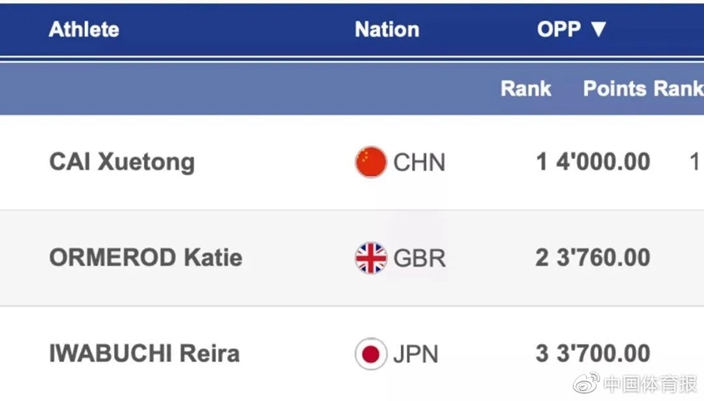The height and width of the screenshot is (401, 704).
Task: Click the GBR nation code
Action: point(419,258)
